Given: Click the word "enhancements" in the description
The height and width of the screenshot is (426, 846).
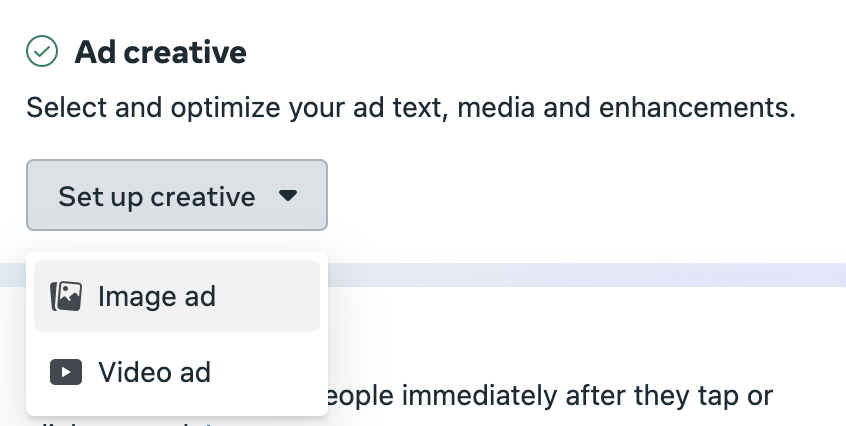Looking at the screenshot, I should pyautogui.click(x=697, y=107).
